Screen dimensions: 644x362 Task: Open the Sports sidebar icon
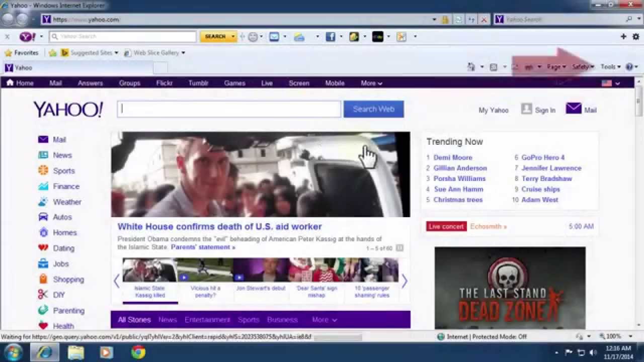click(43, 171)
